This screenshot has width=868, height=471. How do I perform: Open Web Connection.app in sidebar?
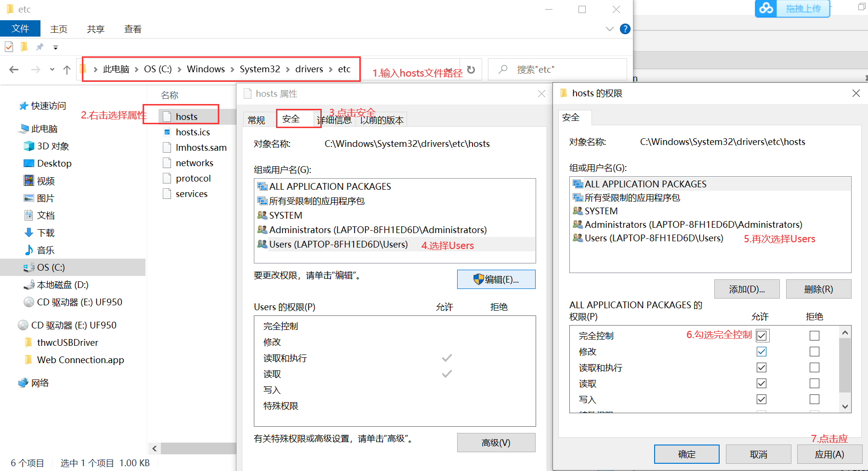pos(74,360)
